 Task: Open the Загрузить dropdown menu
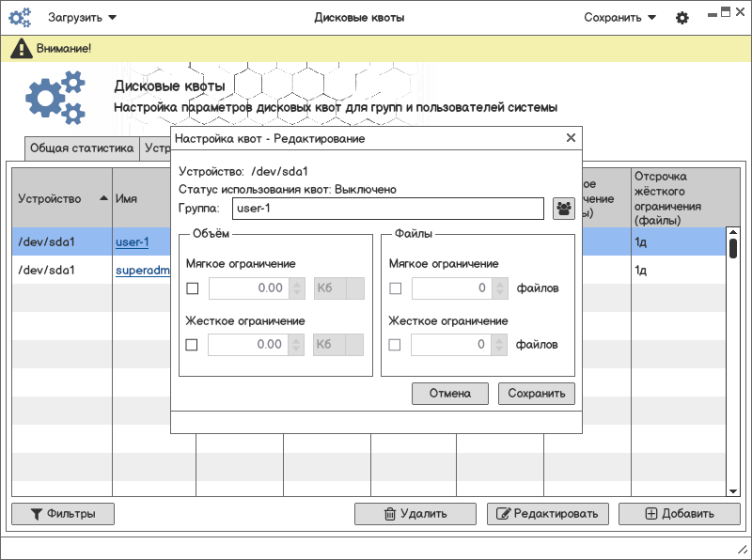click(83, 18)
